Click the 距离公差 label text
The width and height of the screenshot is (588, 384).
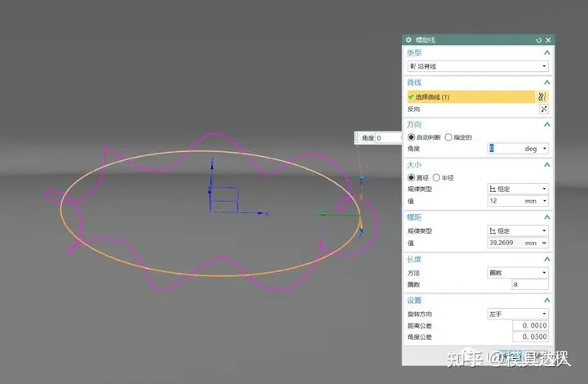click(420, 326)
